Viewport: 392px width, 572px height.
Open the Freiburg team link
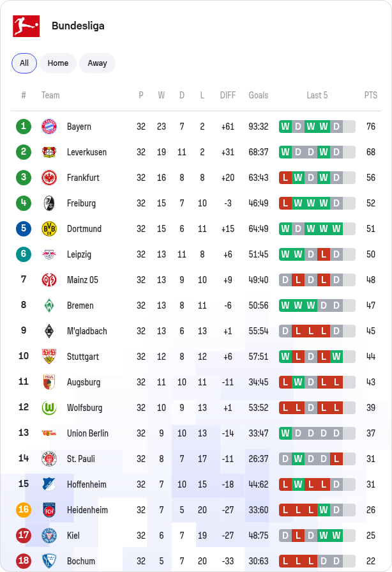coord(81,203)
